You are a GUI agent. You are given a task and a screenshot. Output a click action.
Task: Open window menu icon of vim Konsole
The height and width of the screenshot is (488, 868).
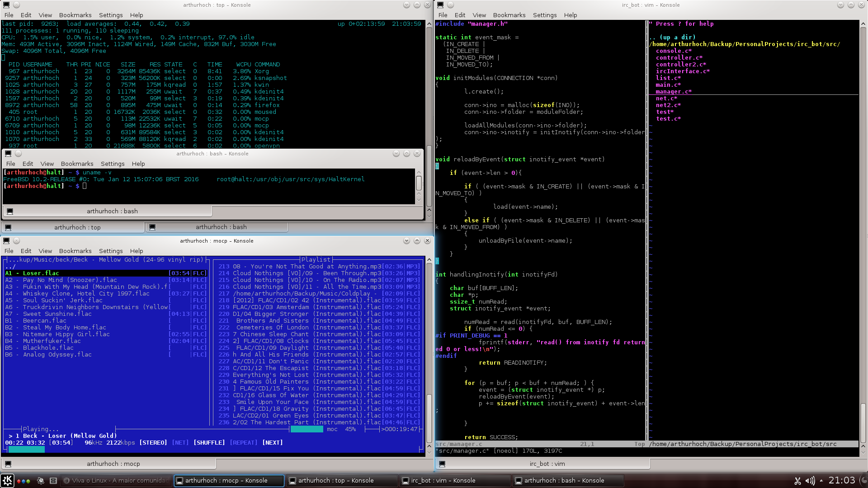(440, 5)
